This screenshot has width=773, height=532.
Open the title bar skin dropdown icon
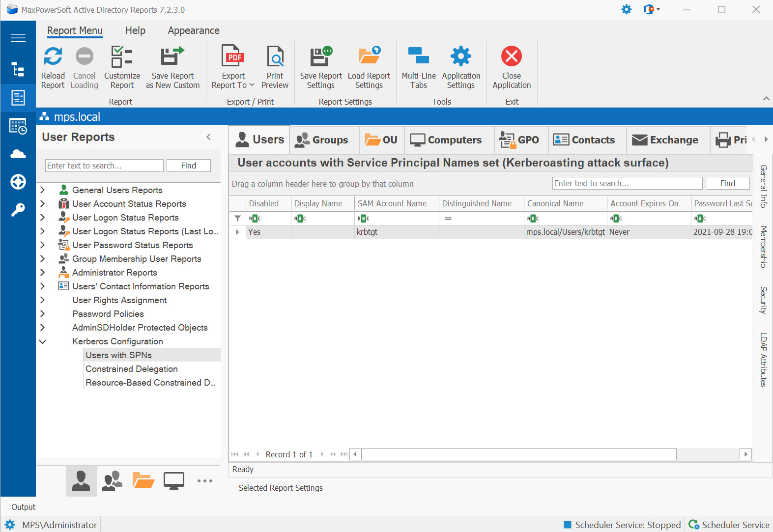(x=652, y=9)
